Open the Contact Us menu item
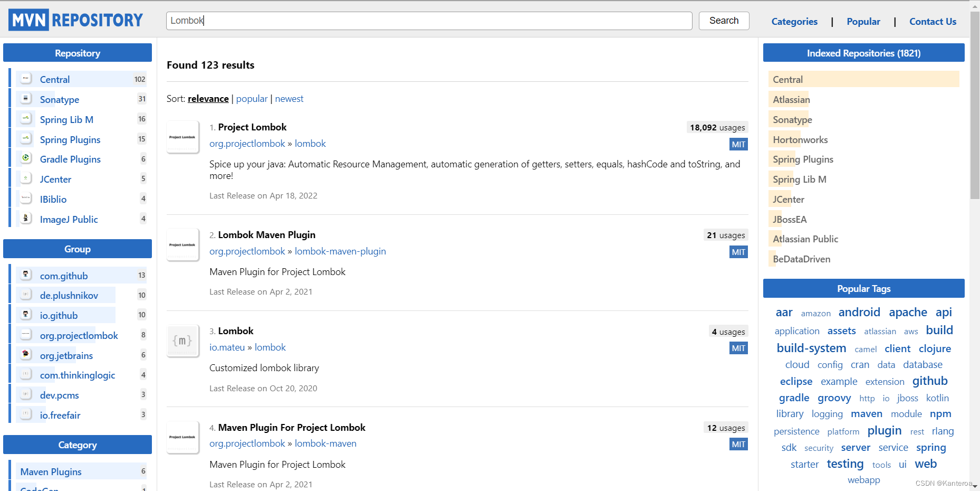Image resolution: width=980 pixels, height=491 pixels. [933, 22]
